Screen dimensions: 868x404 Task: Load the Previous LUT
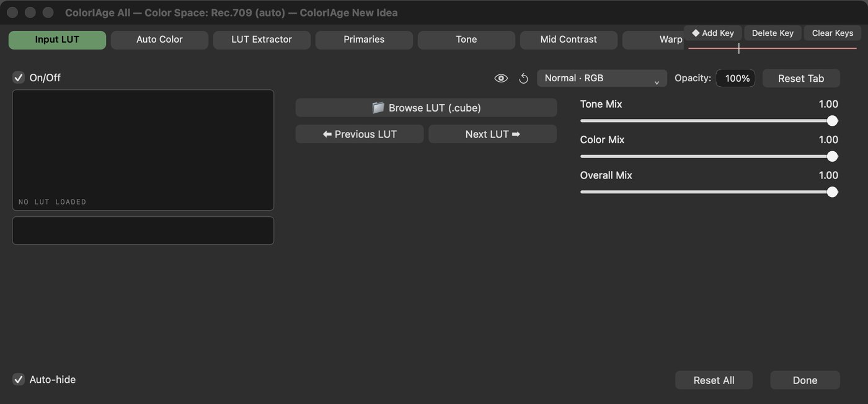[360, 134]
